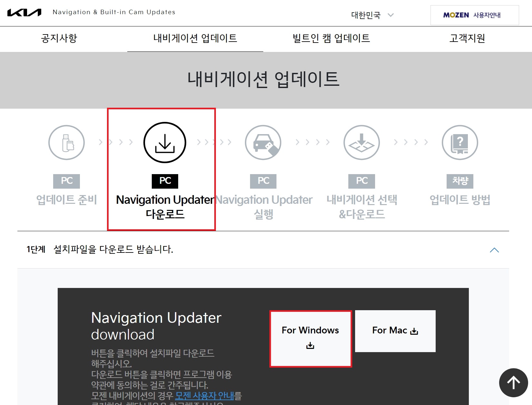The width and height of the screenshot is (532, 405).
Task: Click the 차량 badge above 업데이트 방법
Action: click(460, 181)
